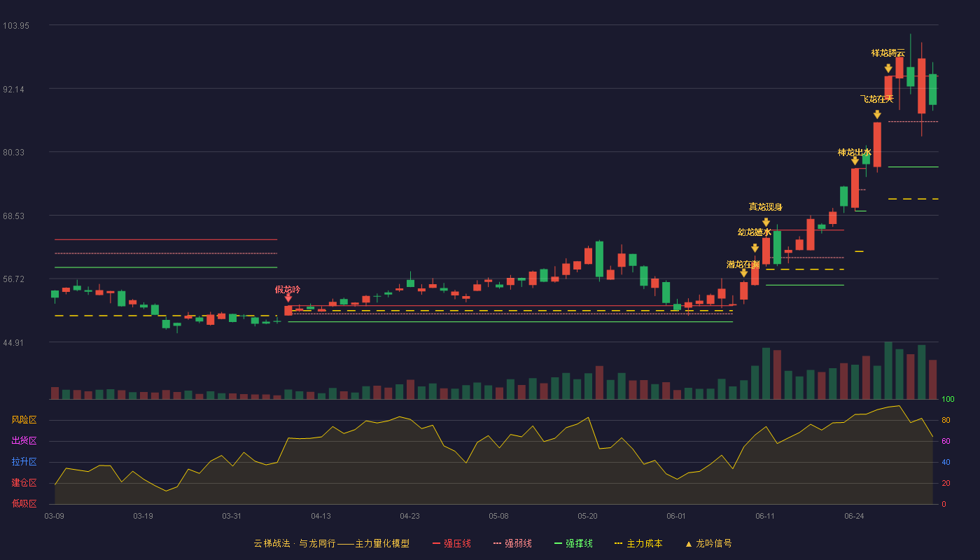Select the 潜龙在渊 signal label
Screen dimensions: 980x560
click(743, 264)
